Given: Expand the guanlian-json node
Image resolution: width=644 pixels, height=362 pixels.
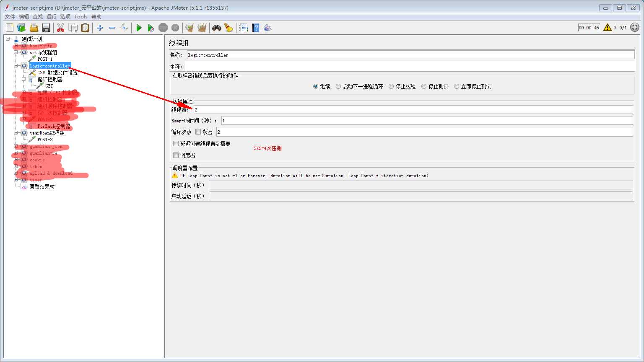Looking at the screenshot, I should (16, 146).
